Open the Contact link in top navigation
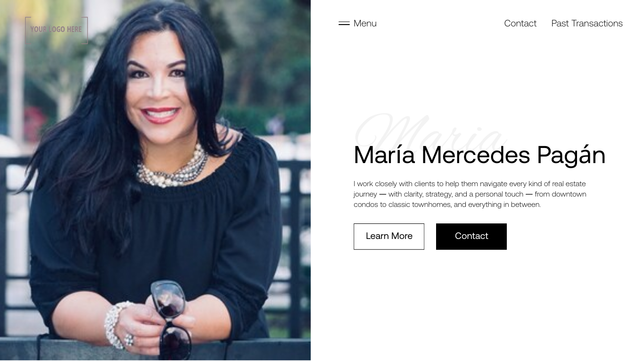Image resolution: width=644 pixels, height=362 pixels. pos(520,23)
